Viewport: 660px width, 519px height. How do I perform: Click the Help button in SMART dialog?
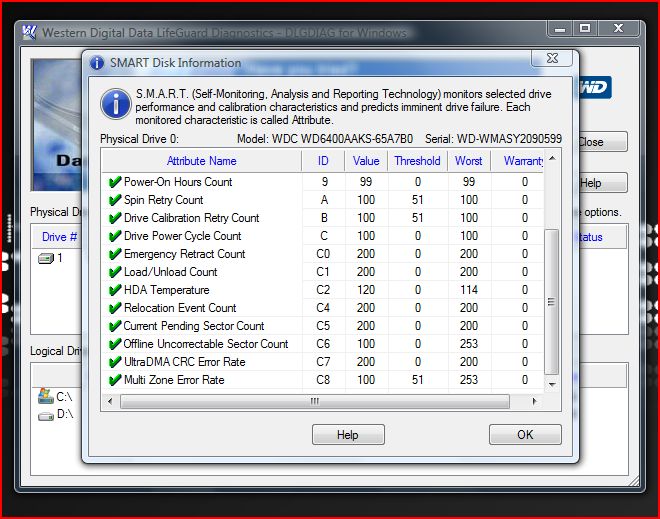(x=348, y=434)
